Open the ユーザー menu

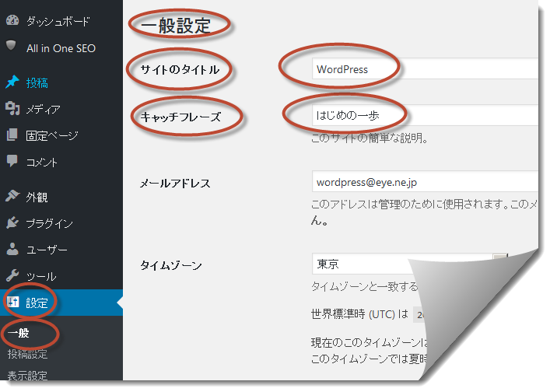click(47, 250)
